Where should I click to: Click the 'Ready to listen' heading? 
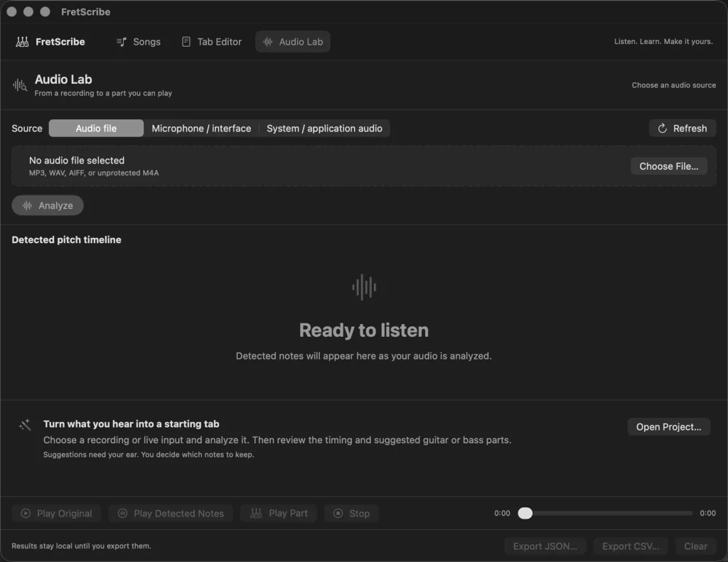pos(364,330)
